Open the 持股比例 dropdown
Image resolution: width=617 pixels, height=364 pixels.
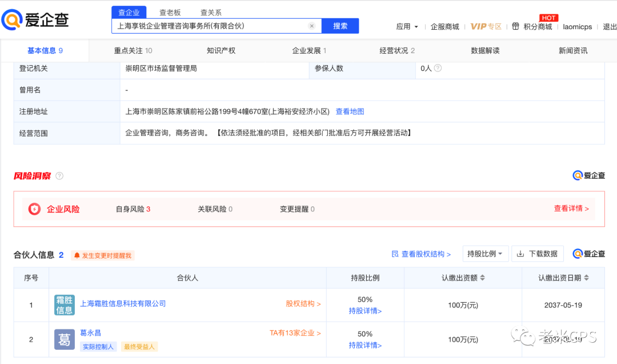485,254
